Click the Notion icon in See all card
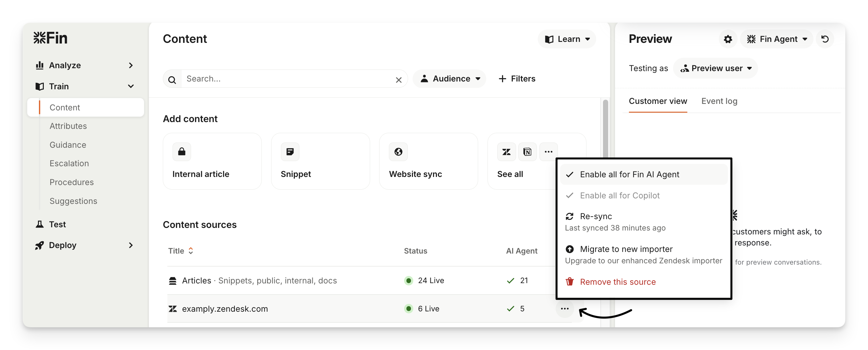The width and height of the screenshot is (868, 350). click(x=527, y=152)
